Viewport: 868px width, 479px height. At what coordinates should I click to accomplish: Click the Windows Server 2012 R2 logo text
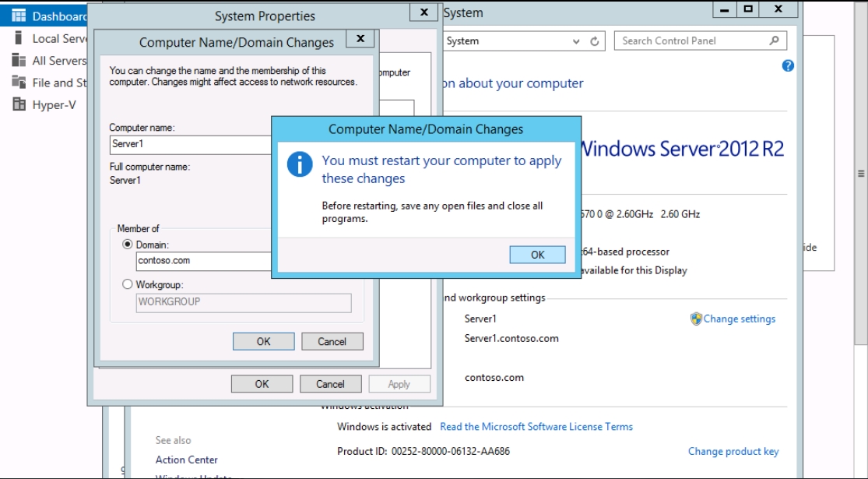click(682, 149)
